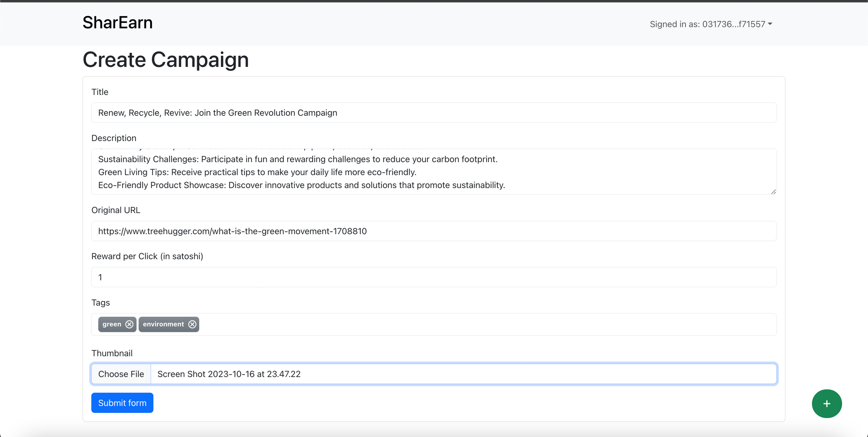Click the Title field label
868x437 pixels.
click(100, 92)
